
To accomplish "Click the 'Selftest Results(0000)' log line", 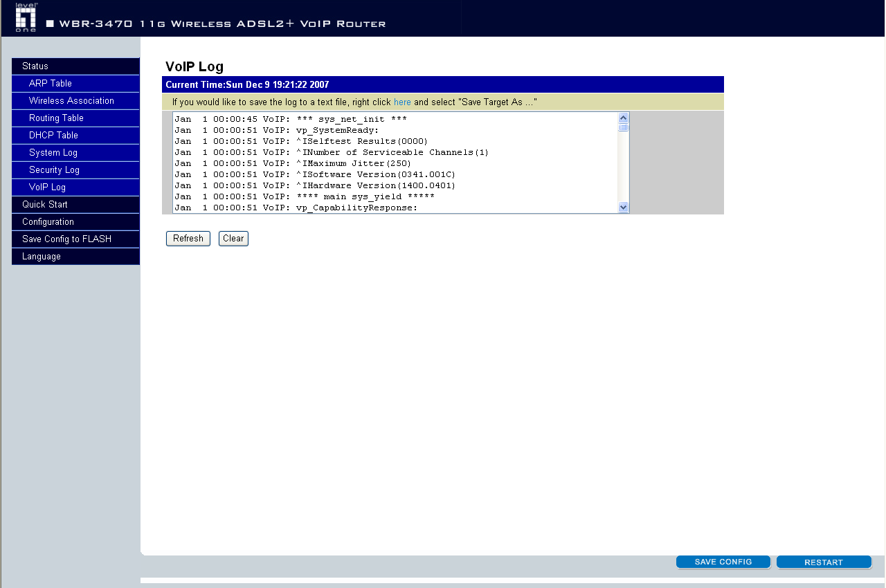I will 301,141.
